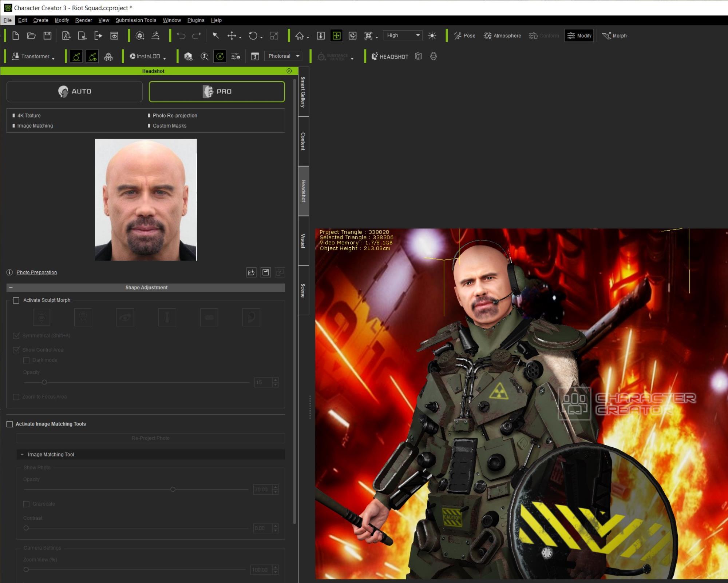The height and width of the screenshot is (583, 728).
Task: Enable the Activate Sculpt Morph checkbox
Action: (x=16, y=300)
